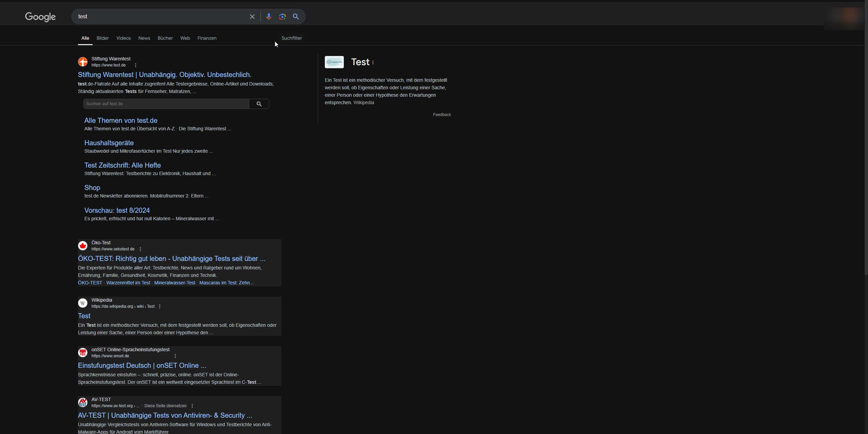This screenshot has height=434, width=868.
Task: Click the AV-TEST favicon
Action: 83,402
